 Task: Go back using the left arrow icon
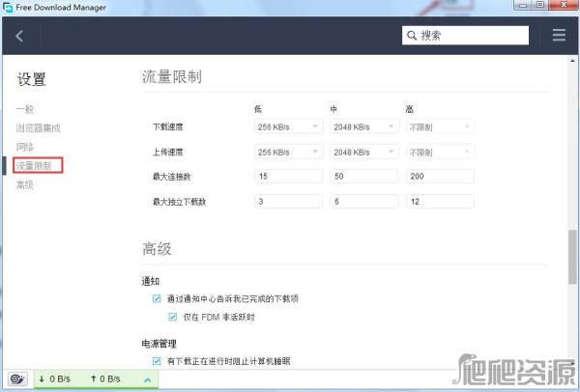19,36
